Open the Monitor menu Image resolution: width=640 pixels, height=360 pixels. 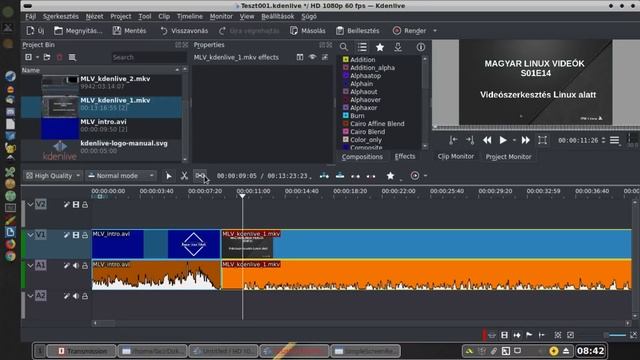[221, 17]
